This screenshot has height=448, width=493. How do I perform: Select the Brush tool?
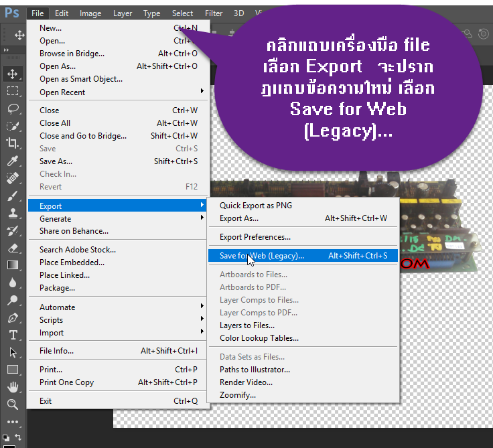click(13, 196)
